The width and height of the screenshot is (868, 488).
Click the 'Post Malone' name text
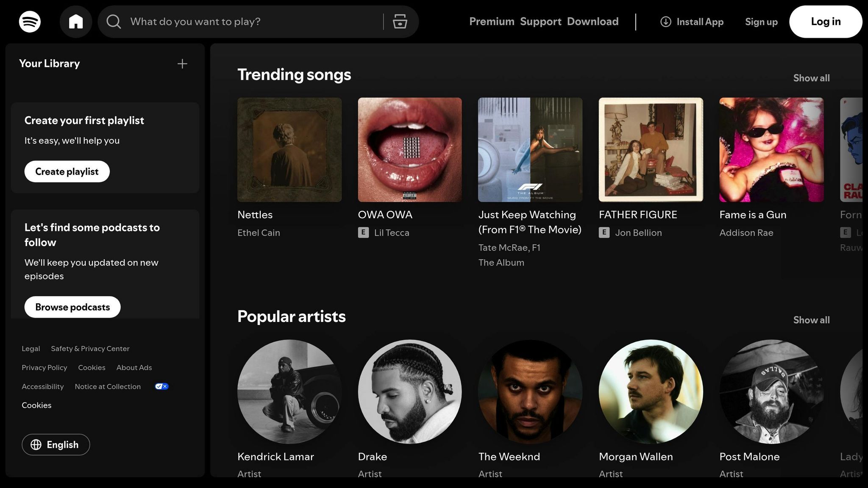point(749,457)
